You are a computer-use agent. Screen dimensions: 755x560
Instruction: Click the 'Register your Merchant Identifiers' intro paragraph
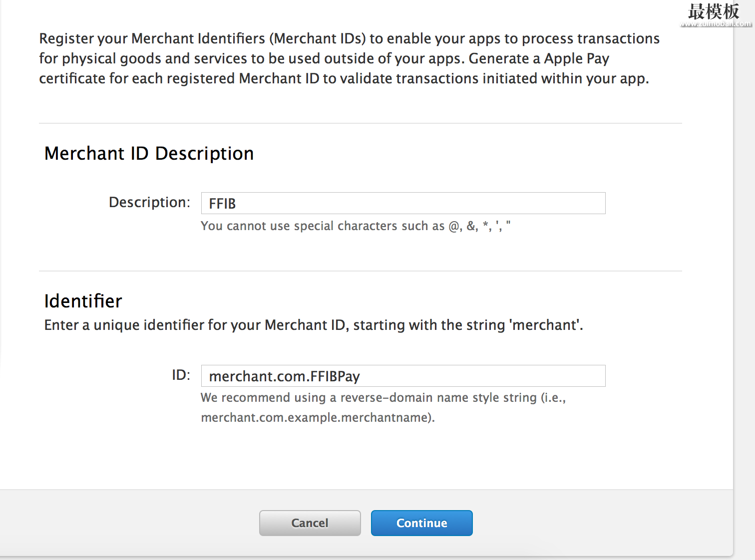click(350, 58)
